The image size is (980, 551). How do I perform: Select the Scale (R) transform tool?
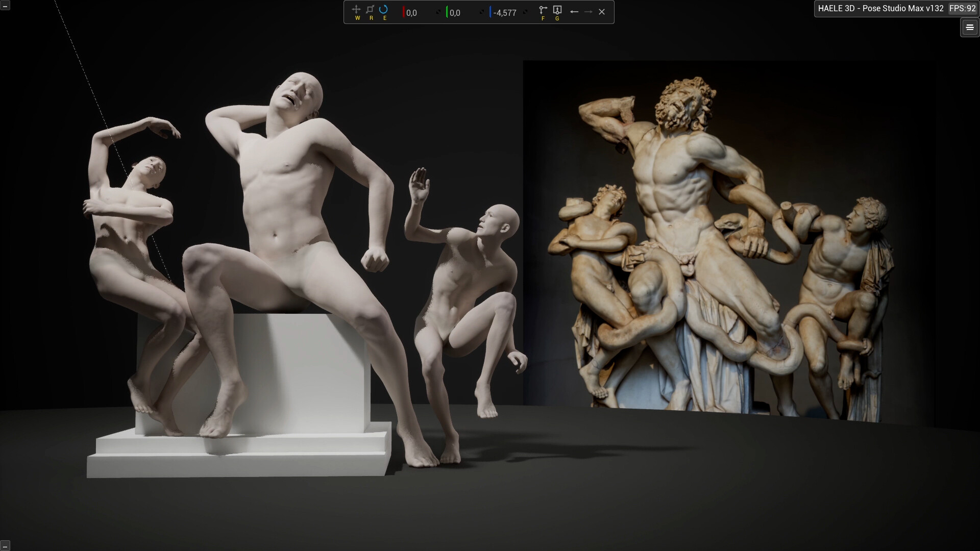pos(370,10)
